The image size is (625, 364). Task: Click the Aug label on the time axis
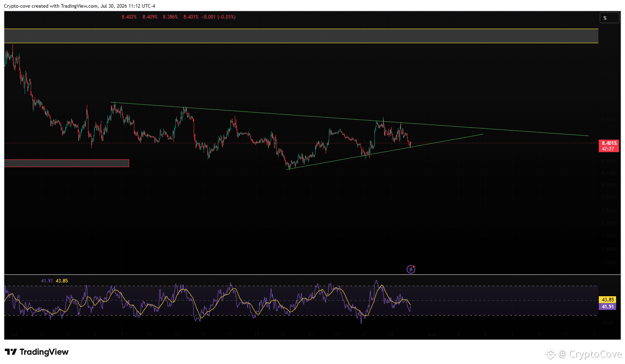pos(432,334)
